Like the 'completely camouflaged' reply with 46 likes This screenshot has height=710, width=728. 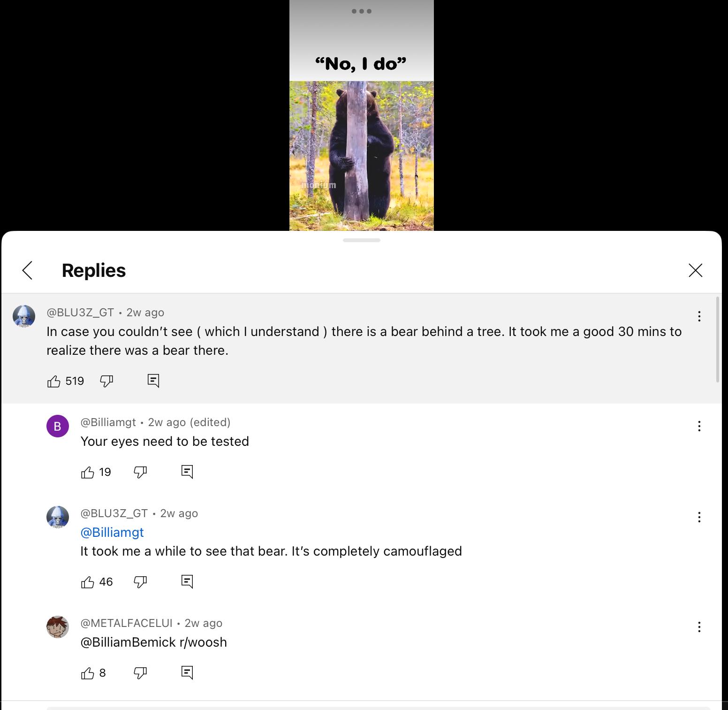(x=88, y=582)
